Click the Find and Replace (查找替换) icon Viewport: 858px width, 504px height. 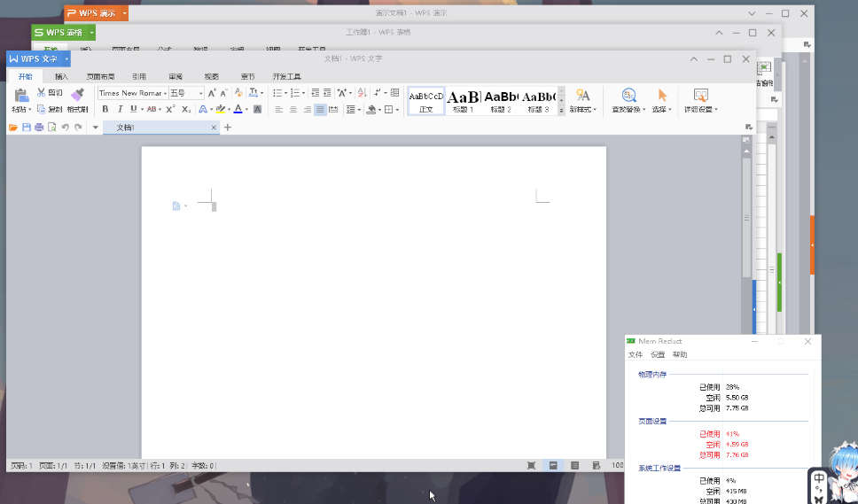[628, 95]
